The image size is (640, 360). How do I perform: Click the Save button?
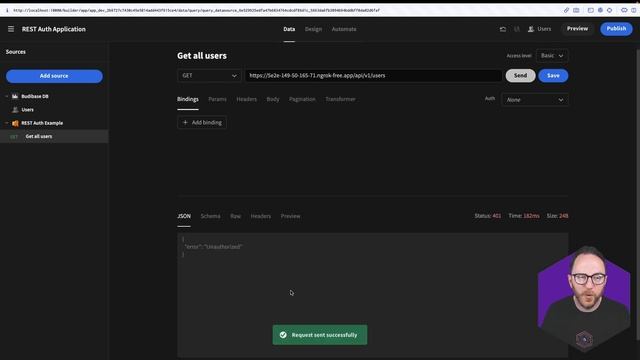pyautogui.click(x=553, y=76)
